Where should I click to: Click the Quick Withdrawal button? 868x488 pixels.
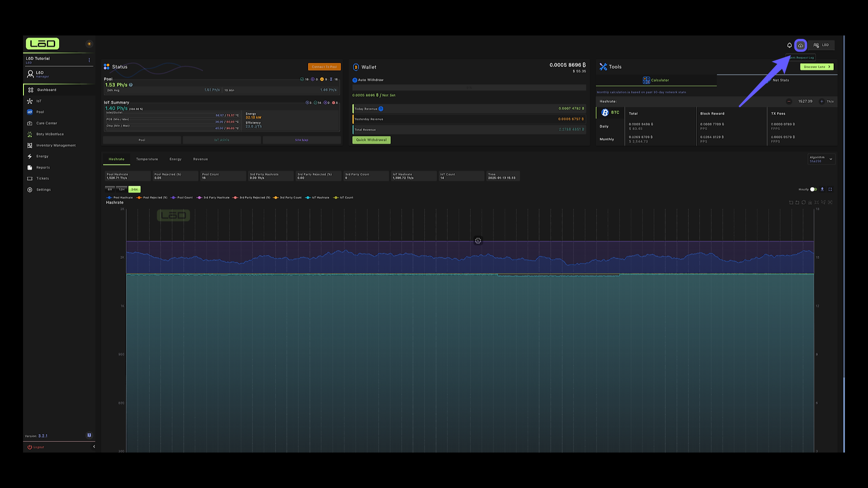(x=371, y=140)
